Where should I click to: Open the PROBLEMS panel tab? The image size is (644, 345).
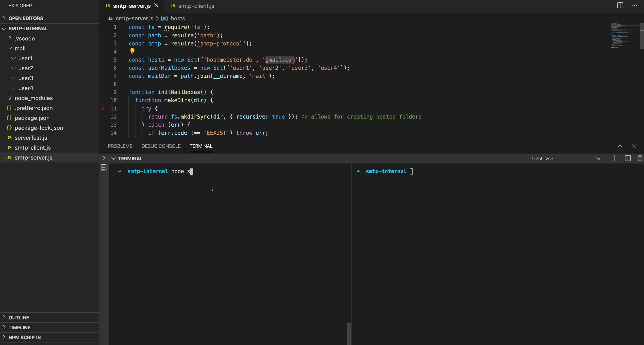120,146
